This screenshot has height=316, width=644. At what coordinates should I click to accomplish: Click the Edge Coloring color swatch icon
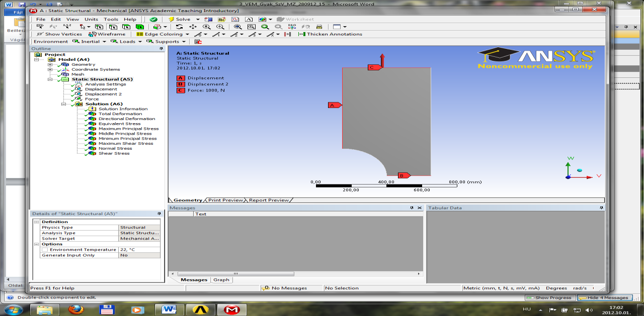pyautogui.click(x=140, y=34)
